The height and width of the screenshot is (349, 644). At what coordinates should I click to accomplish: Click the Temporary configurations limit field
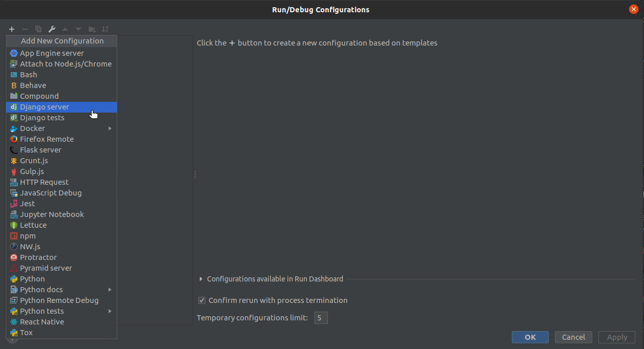321,318
